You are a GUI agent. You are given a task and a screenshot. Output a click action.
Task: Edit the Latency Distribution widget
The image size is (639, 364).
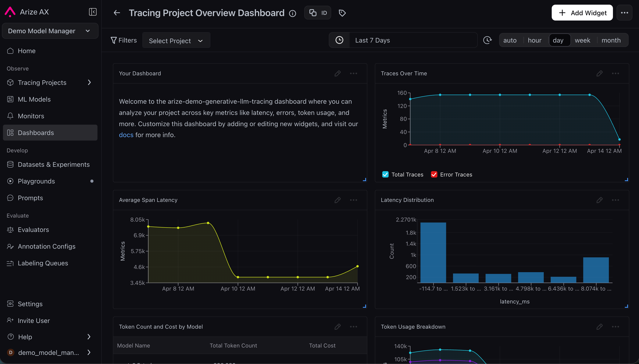tap(599, 200)
